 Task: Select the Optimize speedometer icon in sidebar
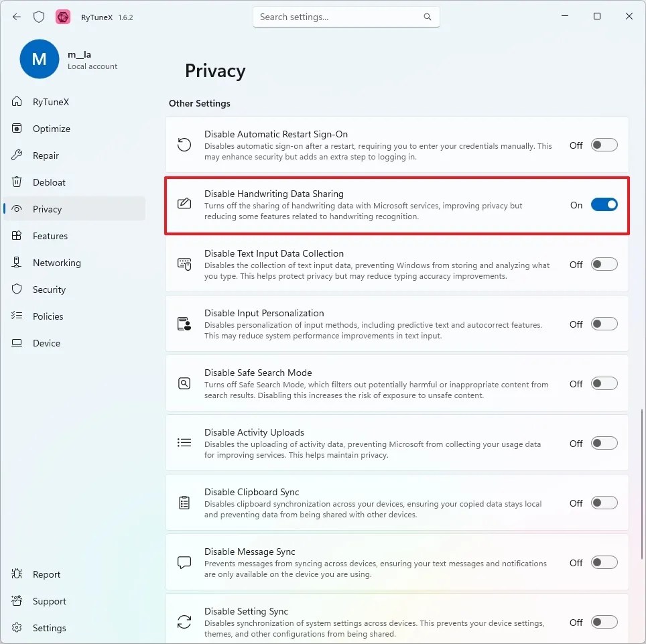[x=16, y=129]
